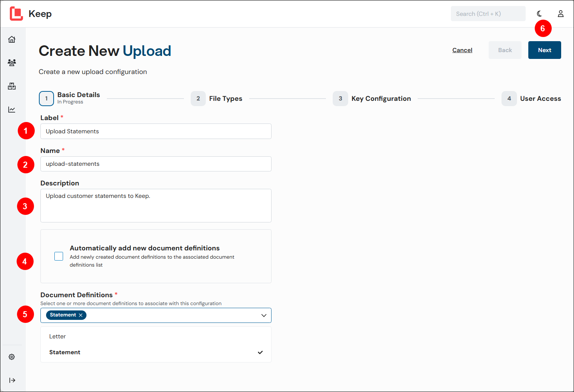Click the Keep logo icon
Viewport: 574px width, 392px height.
click(x=16, y=14)
